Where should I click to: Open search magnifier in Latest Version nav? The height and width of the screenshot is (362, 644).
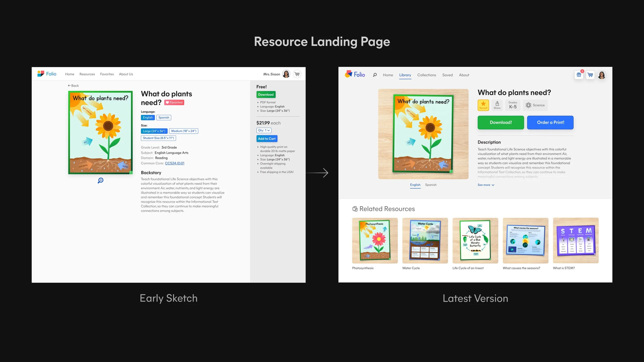point(375,75)
